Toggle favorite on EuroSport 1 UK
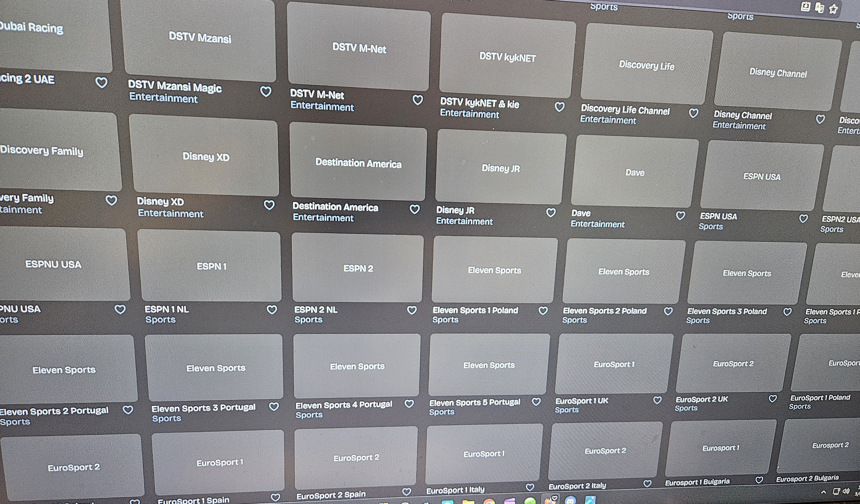Screen dimensions: 860x504 pyautogui.click(x=657, y=400)
